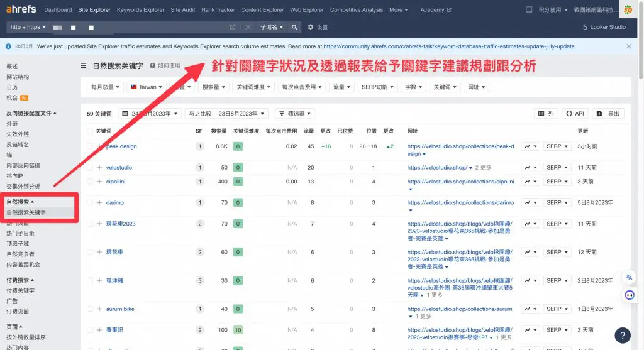Image resolution: width=644 pixels, height=350 pixels.
Task: Check the 環花東 row checkbox
Action: click(89, 252)
